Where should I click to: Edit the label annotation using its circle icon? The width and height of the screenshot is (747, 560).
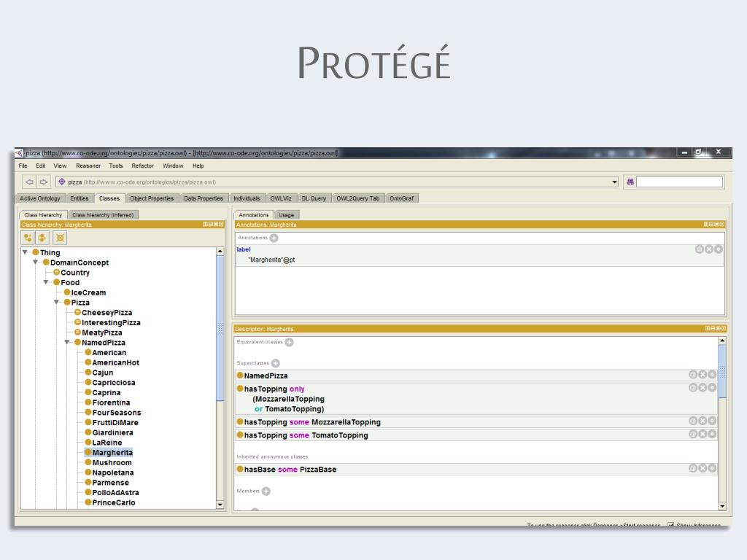pyautogui.click(x=719, y=249)
